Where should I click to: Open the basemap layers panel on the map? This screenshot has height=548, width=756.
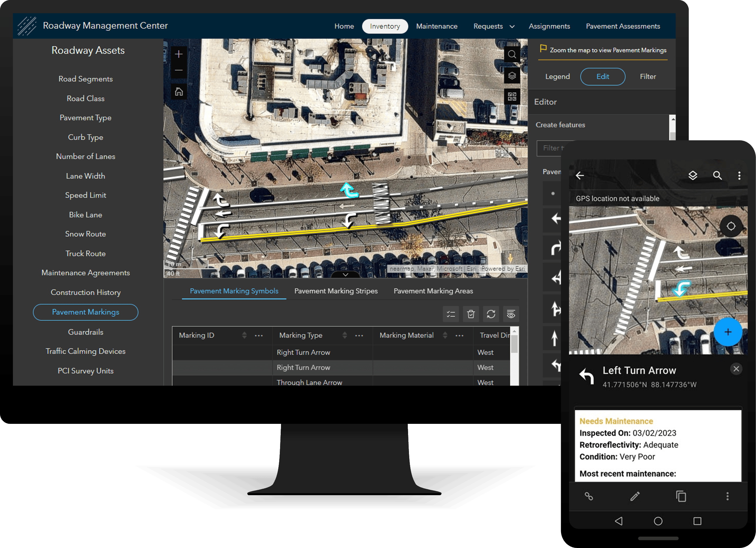coord(512,75)
